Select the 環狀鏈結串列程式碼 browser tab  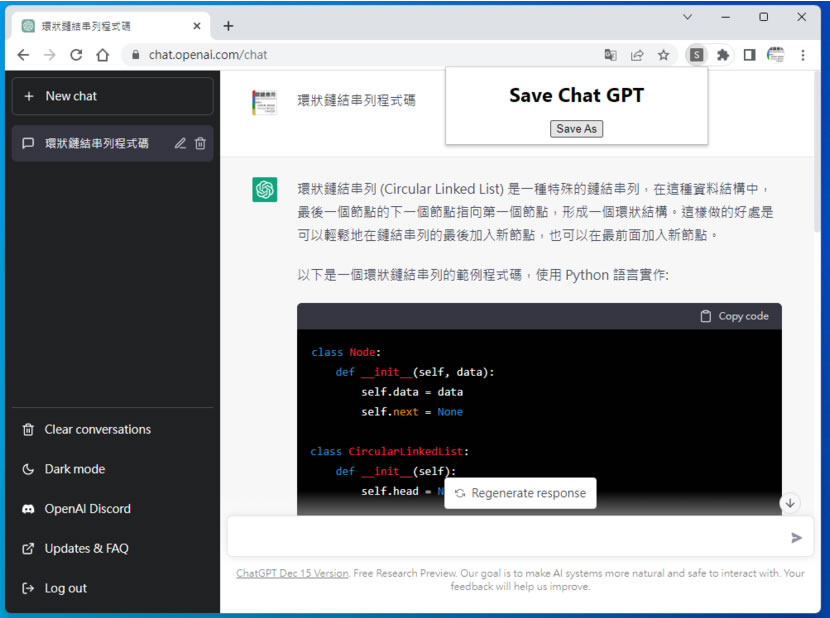pos(109,26)
